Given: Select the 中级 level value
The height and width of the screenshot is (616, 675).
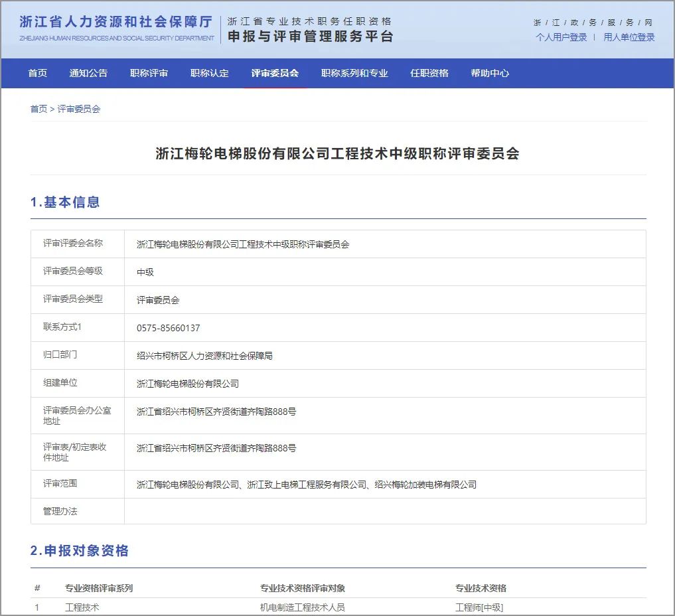Looking at the screenshot, I should pyautogui.click(x=145, y=272).
